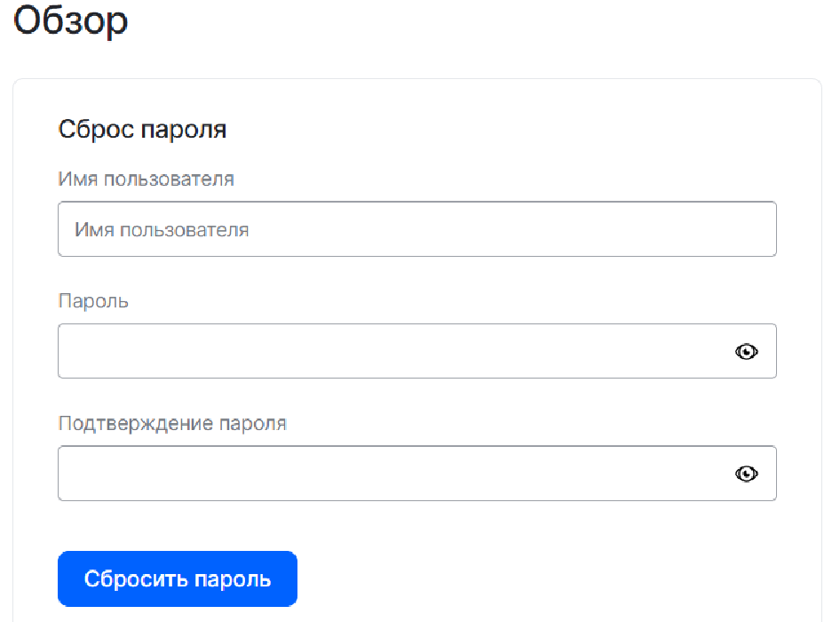The height and width of the screenshot is (622, 840).
Task: Select the Подтверждение пароля input field
Action: pyautogui.click(x=391, y=474)
